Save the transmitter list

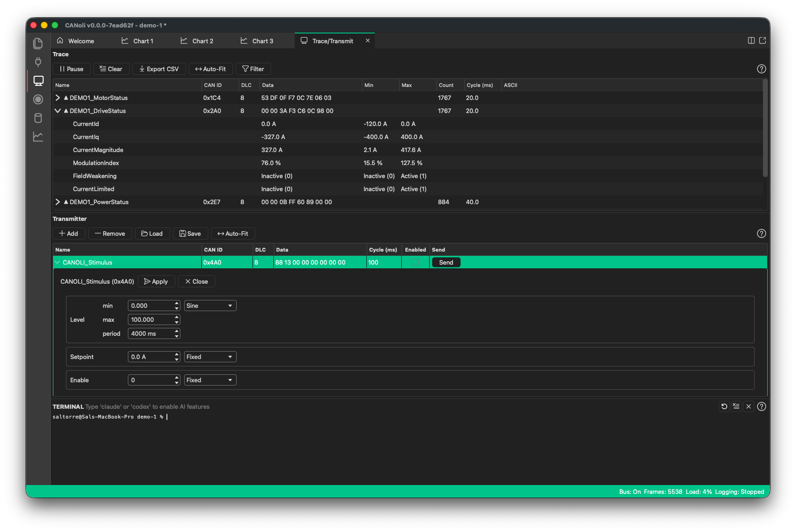[190, 233]
